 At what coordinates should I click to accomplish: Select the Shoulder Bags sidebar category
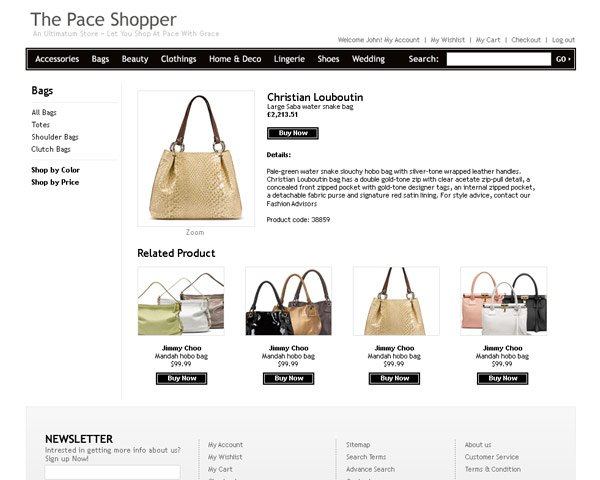point(55,137)
